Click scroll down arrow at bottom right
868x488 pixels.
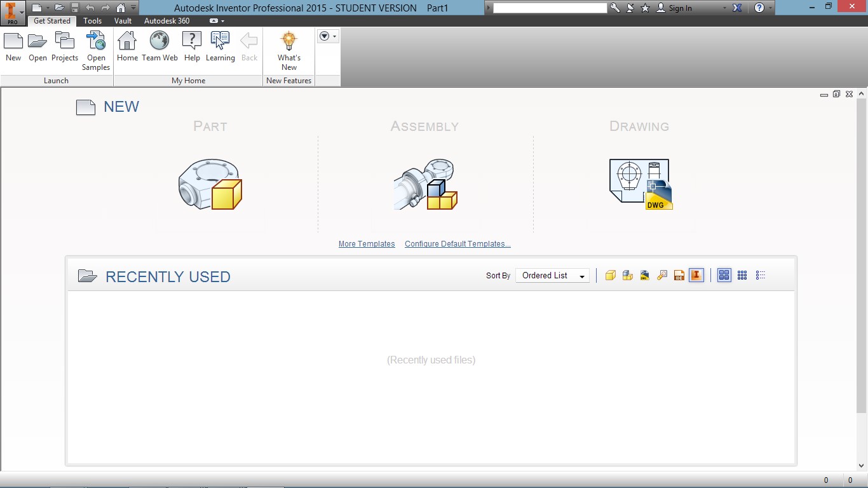[x=862, y=466]
